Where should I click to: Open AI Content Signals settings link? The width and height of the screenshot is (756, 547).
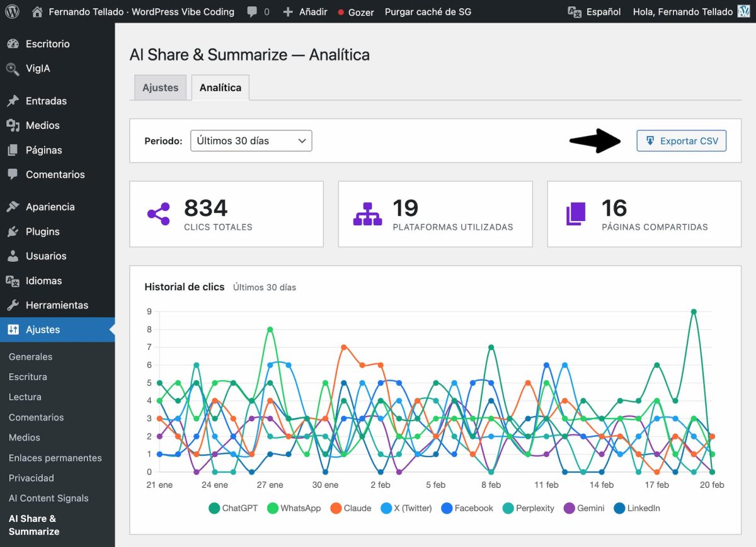point(49,498)
